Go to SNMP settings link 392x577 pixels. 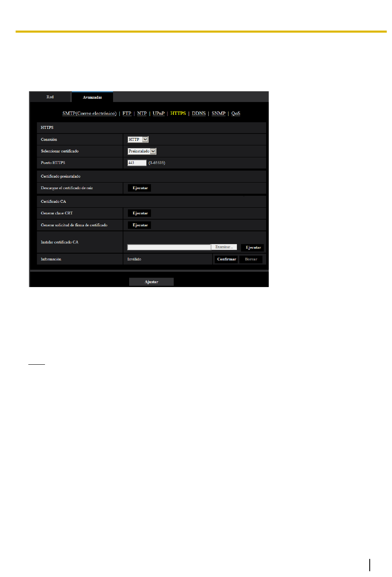(219, 113)
